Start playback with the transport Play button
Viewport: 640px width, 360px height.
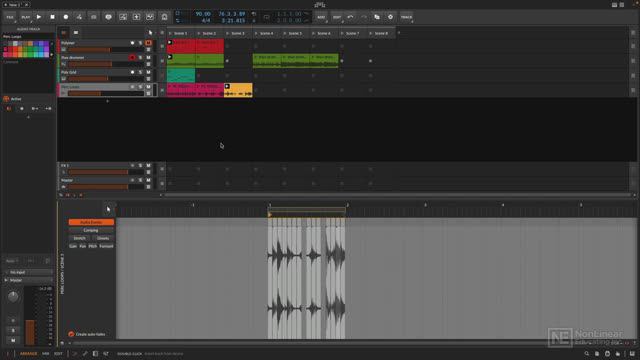coord(39,17)
